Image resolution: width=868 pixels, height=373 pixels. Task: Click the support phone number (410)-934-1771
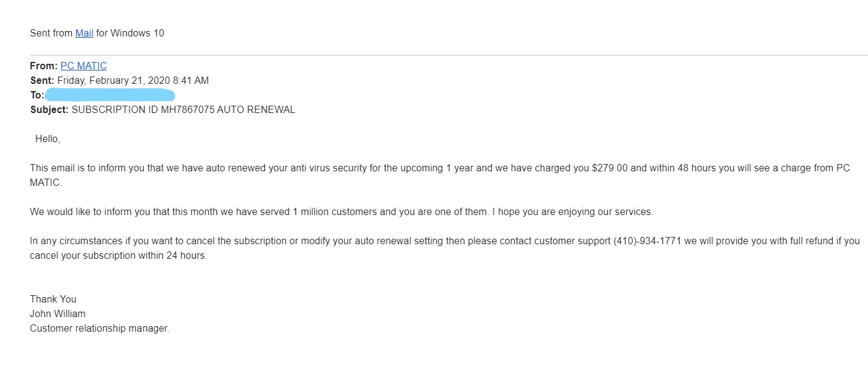click(647, 241)
